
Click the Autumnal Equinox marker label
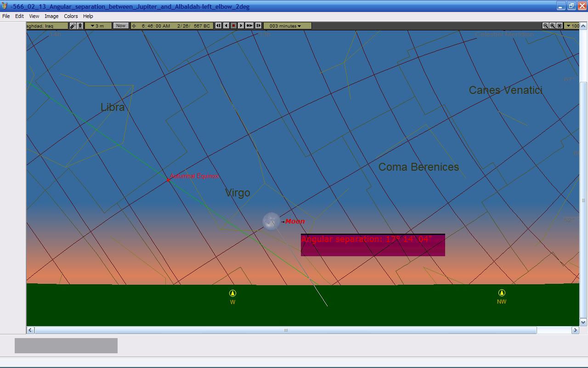(x=194, y=176)
